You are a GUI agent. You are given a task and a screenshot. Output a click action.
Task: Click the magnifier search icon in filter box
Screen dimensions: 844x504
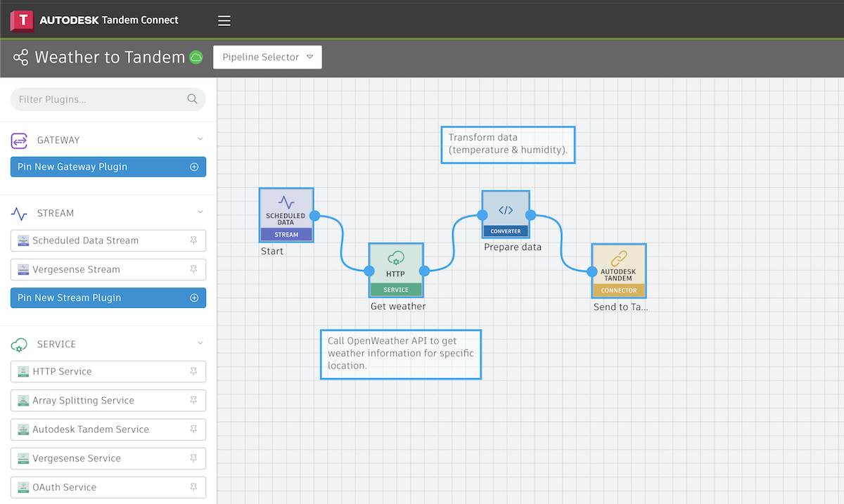192,99
